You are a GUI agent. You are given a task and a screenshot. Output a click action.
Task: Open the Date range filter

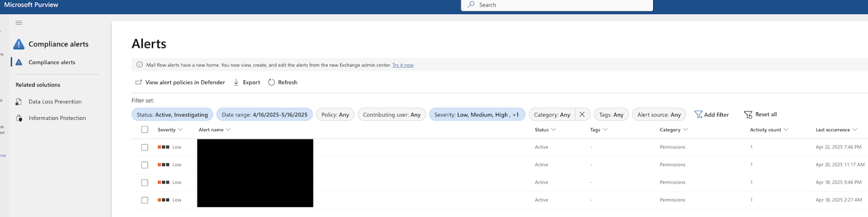pos(265,114)
